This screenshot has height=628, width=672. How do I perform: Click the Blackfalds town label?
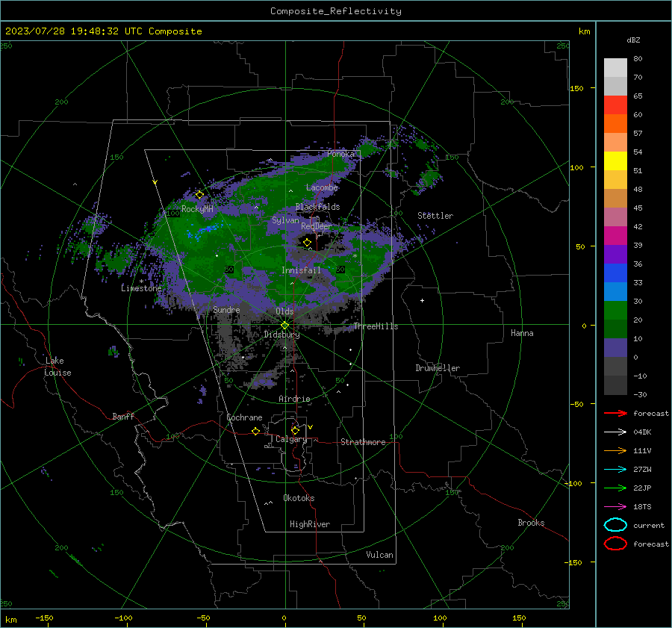[317, 207]
